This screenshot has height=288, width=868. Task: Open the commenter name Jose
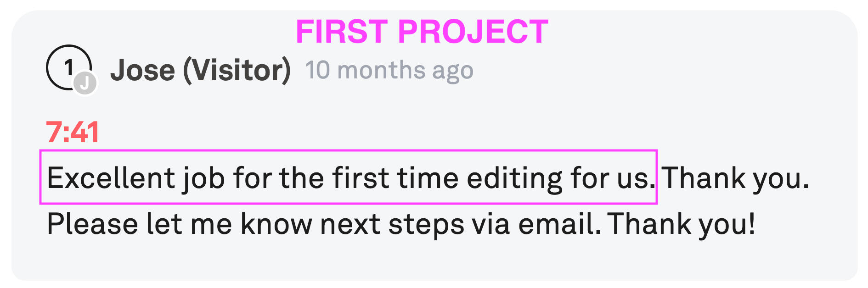click(142, 70)
